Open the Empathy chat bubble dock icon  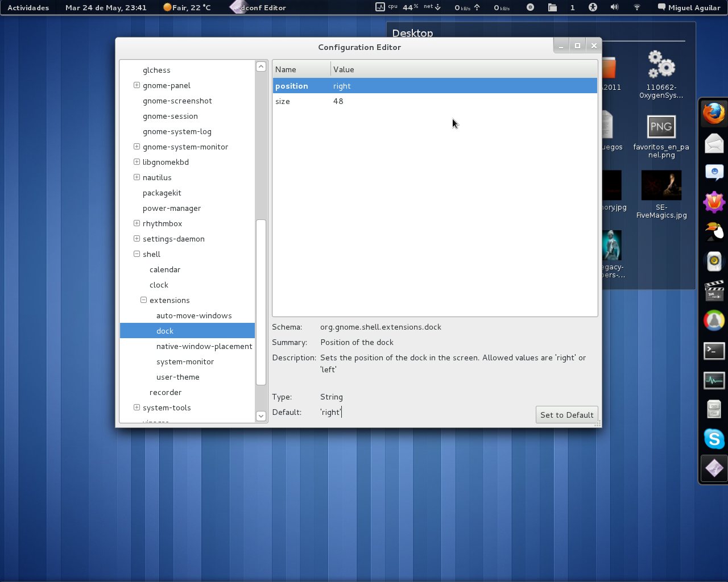click(x=714, y=172)
